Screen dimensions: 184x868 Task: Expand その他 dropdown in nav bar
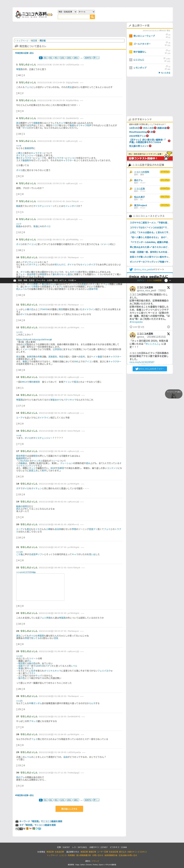pyautogui.click(x=72, y=280)
